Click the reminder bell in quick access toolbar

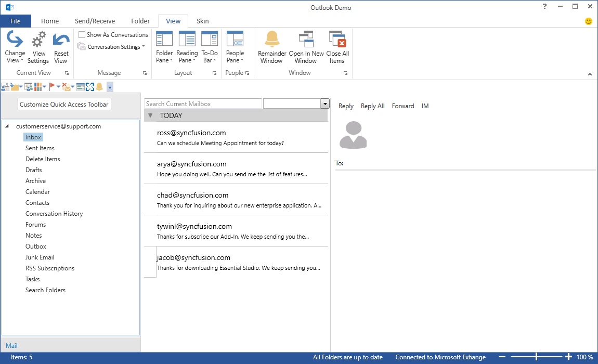[99, 86]
